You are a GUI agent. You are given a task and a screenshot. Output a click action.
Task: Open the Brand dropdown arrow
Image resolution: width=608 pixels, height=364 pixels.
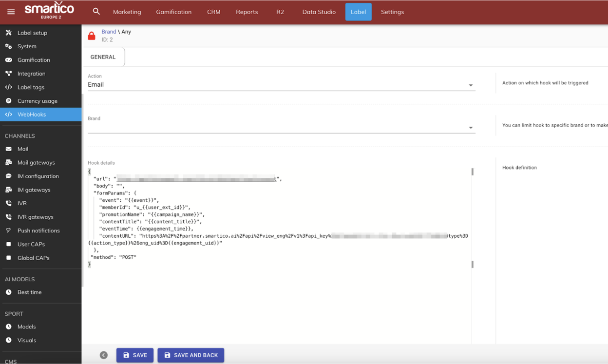click(x=471, y=128)
